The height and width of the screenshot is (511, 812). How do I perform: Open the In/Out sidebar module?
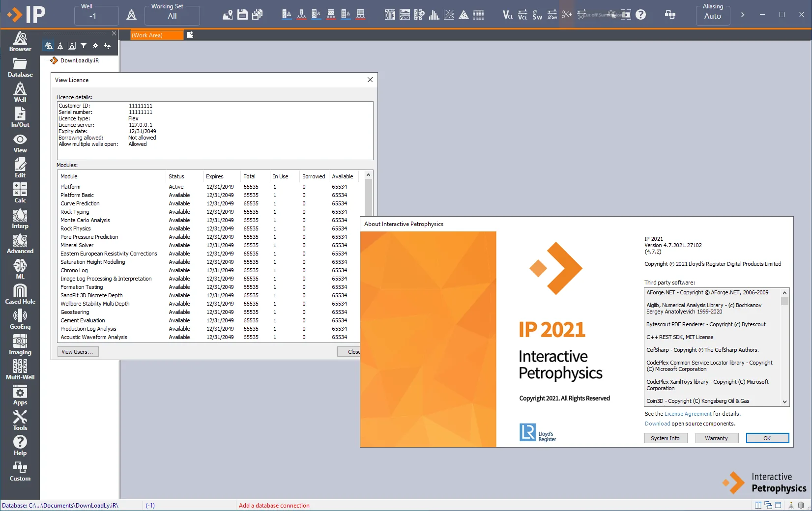[20, 118]
